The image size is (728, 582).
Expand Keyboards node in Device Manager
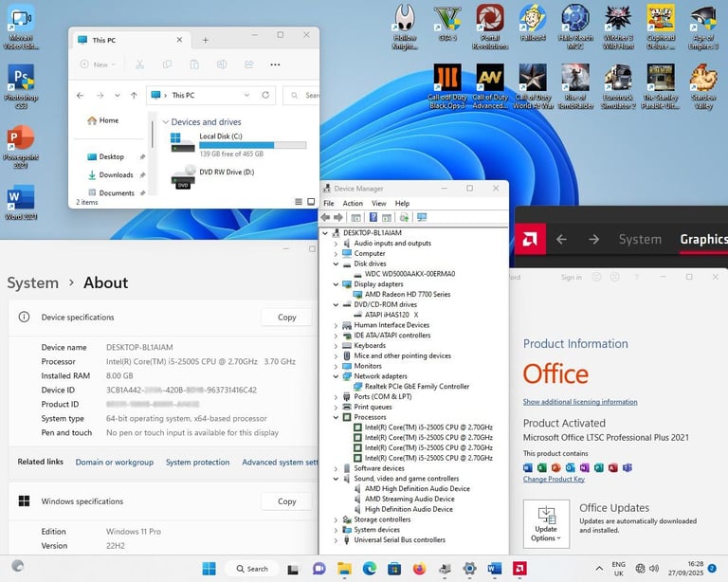pyautogui.click(x=336, y=345)
